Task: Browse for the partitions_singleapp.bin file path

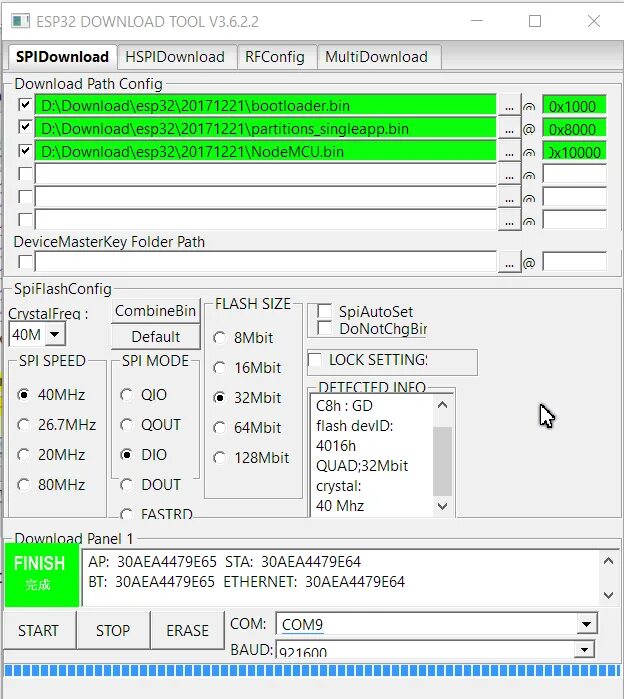Action: point(509,129)
